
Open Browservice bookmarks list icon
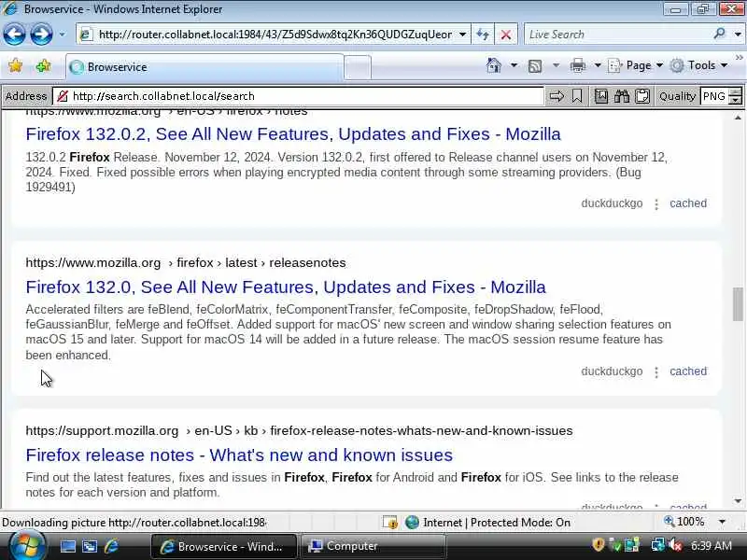coord(601,96)
